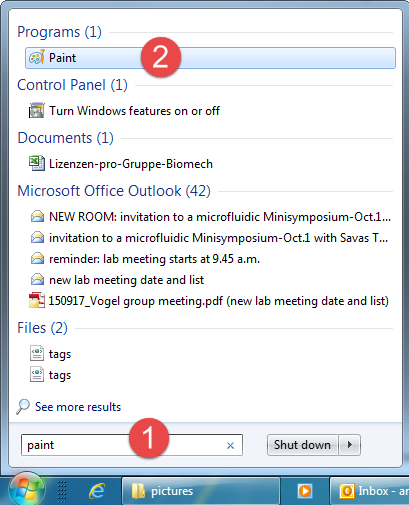The image size is (409, 505).
Task: Click the Shut down button
Action: (302, 445)
